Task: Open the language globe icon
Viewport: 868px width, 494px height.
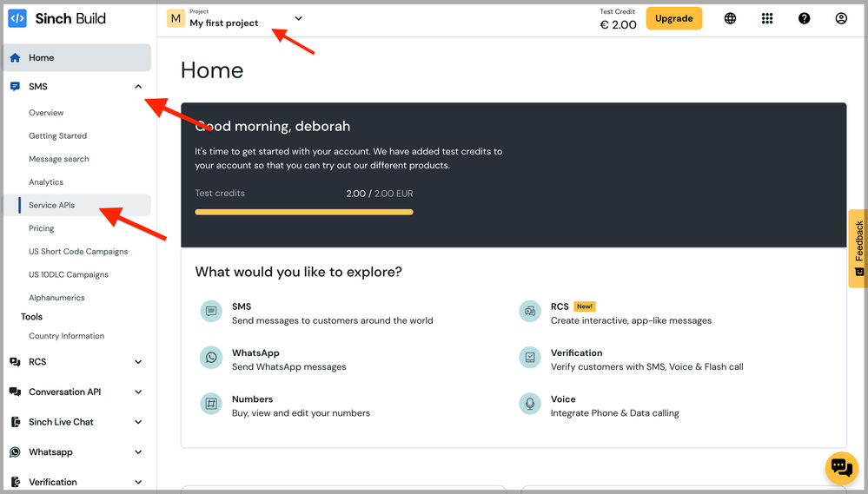Action: [730, 18]
